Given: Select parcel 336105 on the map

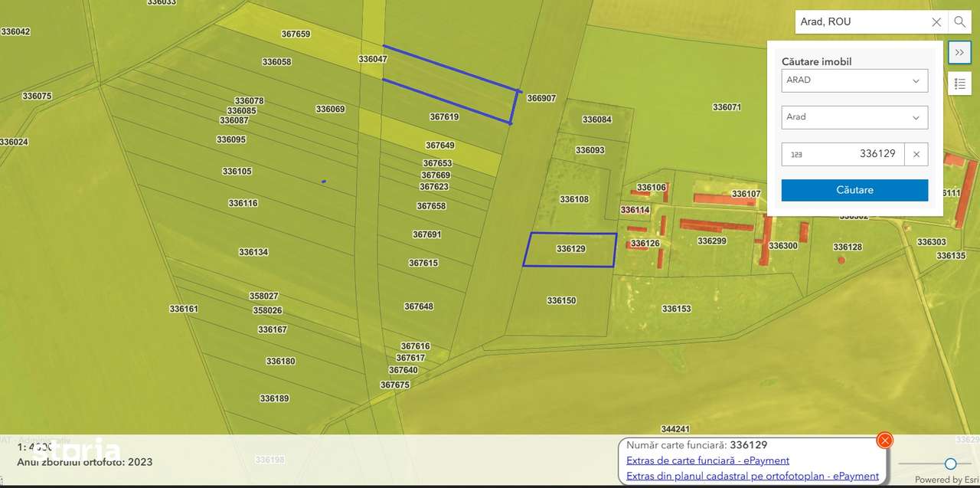Looking at the screenshot, I should (237, 172).
